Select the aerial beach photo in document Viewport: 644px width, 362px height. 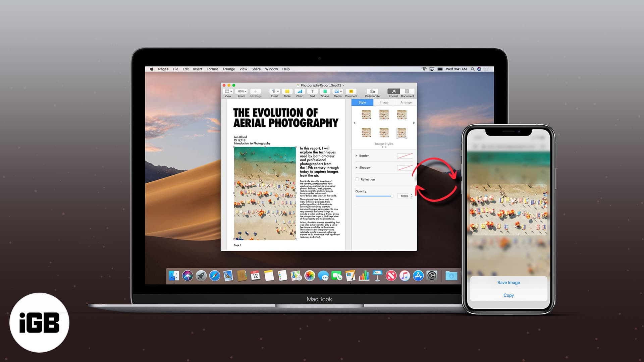(x=265, y=193)
